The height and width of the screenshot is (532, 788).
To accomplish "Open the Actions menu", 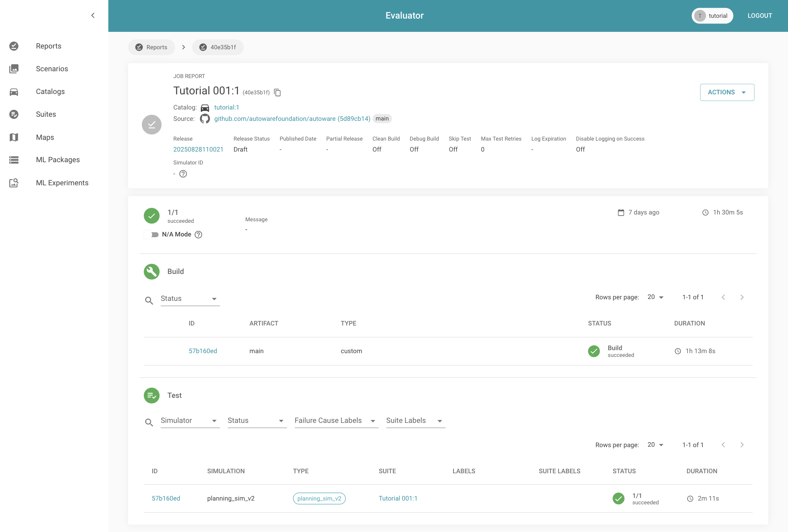I will point(727,92).
